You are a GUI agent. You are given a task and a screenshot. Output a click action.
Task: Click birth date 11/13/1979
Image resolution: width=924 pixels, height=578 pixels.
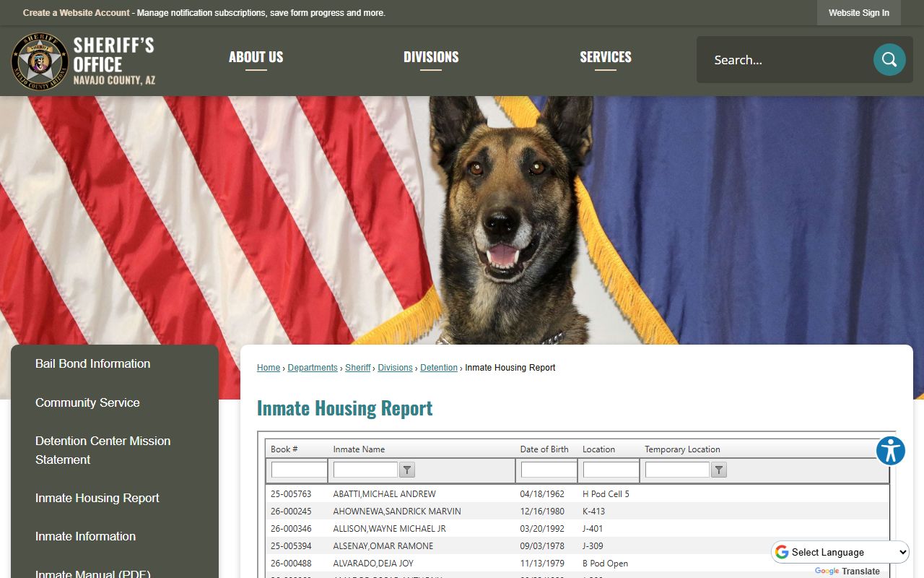coord(542,564)
